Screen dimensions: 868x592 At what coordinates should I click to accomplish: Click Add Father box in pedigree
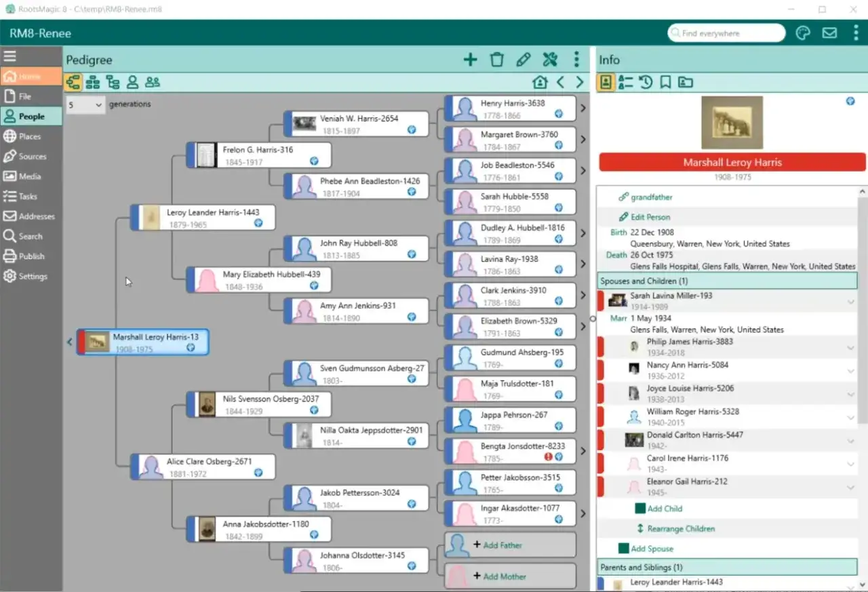(511, 545)
